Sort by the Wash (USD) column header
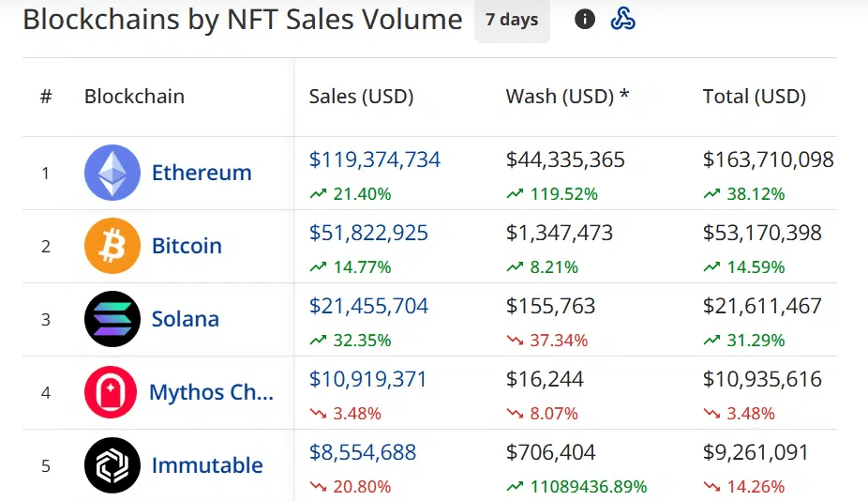The width and height of the screenshot is (868, 501). pyautogui.click(x=567, y=97)
